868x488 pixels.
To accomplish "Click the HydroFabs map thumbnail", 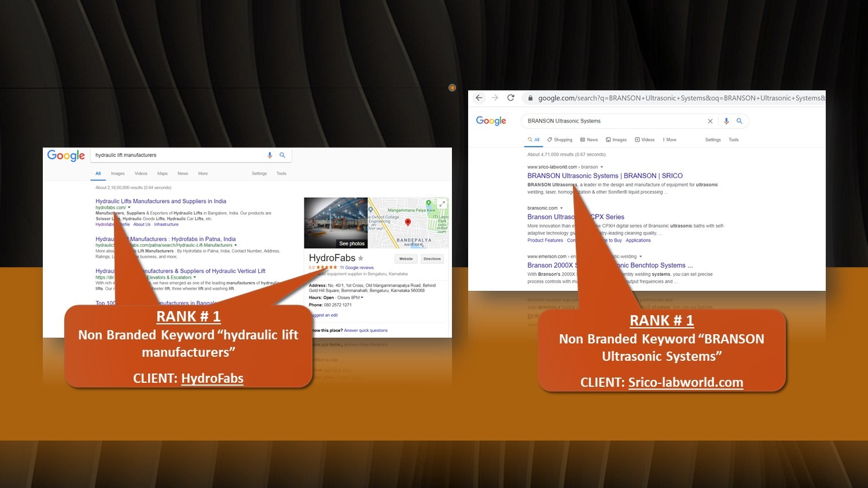I will 409,223.
